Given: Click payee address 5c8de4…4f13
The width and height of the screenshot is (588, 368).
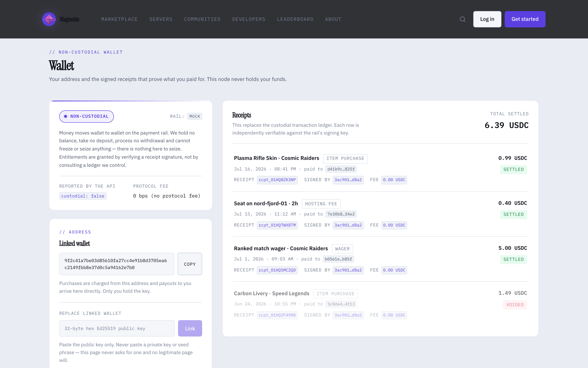Looking at the screenshot, I should tap(341, 304).
